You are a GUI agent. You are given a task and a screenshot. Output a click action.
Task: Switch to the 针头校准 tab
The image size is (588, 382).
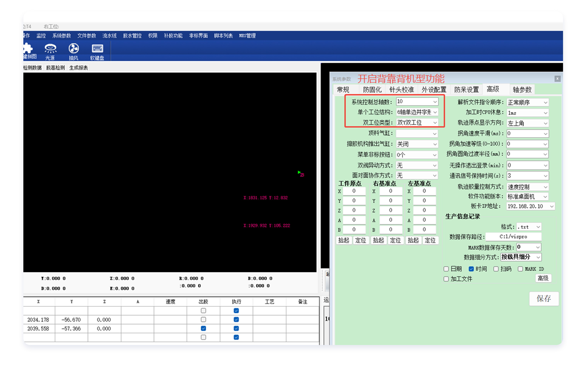tap(401, 90)
